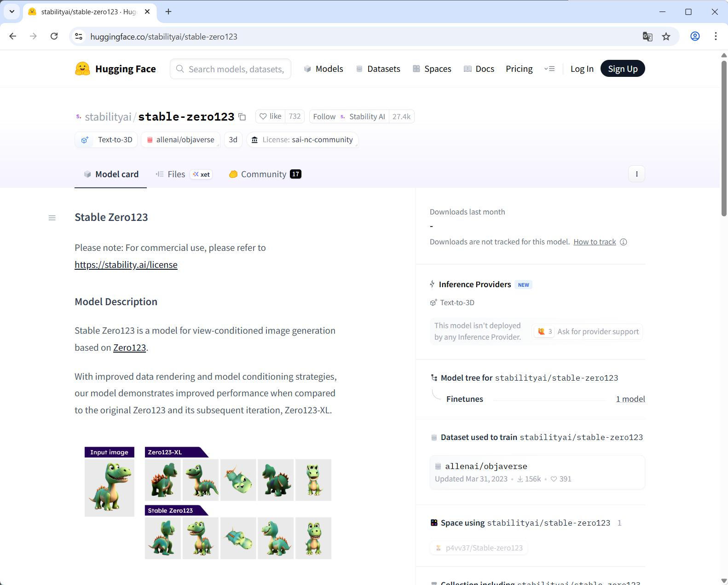This screenshot has height=585, width=728.
Task: Click the Hugging Face emoji logo
Action: click(x=82, y=69)
